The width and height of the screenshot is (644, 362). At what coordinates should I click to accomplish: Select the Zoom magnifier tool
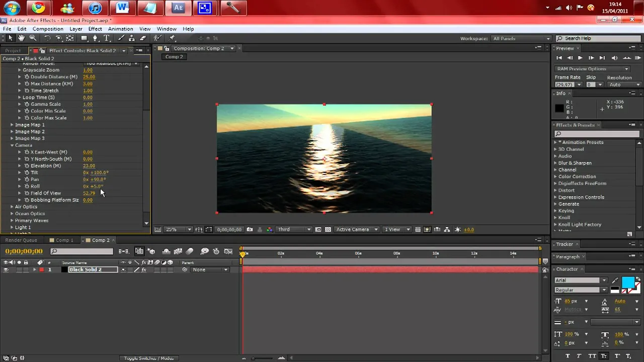[33, 38]
